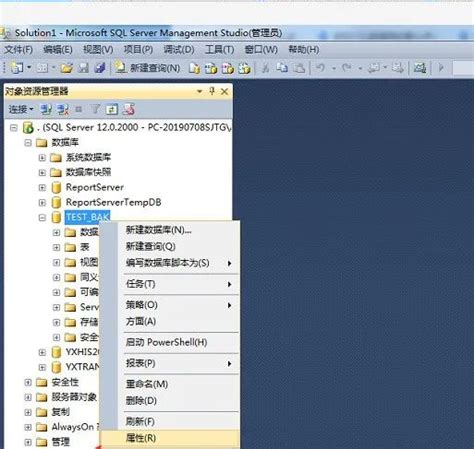Collapse the 数据库 folder node

click(28, 143)
